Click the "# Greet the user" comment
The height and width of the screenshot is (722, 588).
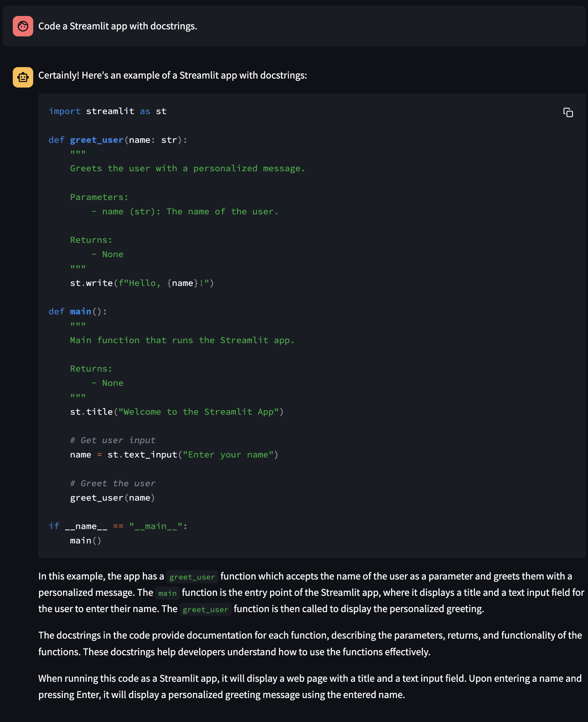tap(112, 483)
